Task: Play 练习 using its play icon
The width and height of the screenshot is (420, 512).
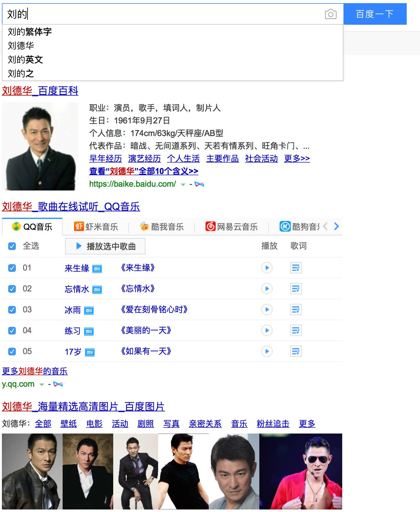Action: pos(267,330)
